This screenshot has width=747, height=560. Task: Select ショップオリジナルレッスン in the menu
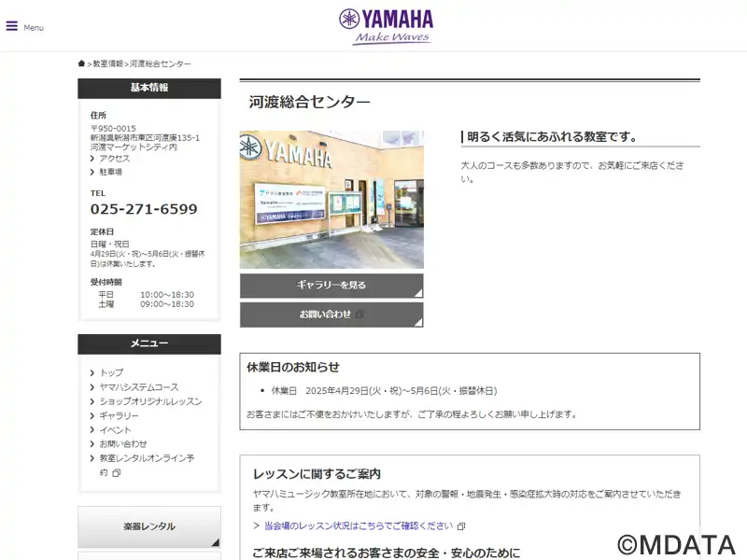coord(150,401)
